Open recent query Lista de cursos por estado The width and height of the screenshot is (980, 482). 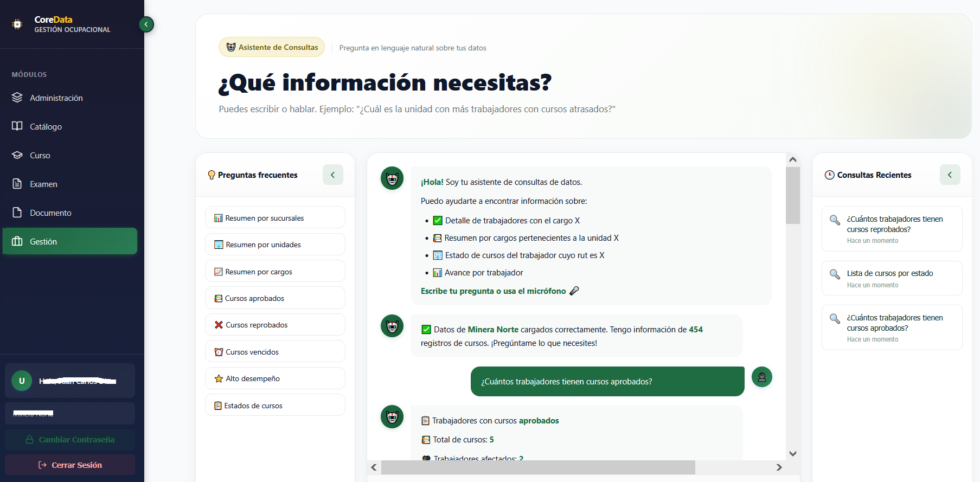[x=892, y=278]
